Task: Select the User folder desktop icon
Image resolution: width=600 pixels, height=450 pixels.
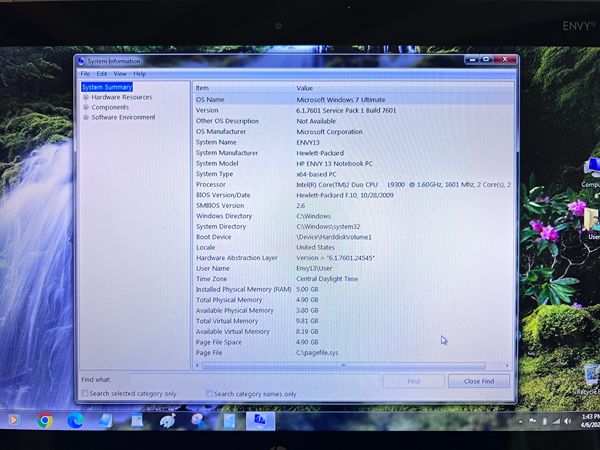Action: pyautogui.click(x=592, y=223)
